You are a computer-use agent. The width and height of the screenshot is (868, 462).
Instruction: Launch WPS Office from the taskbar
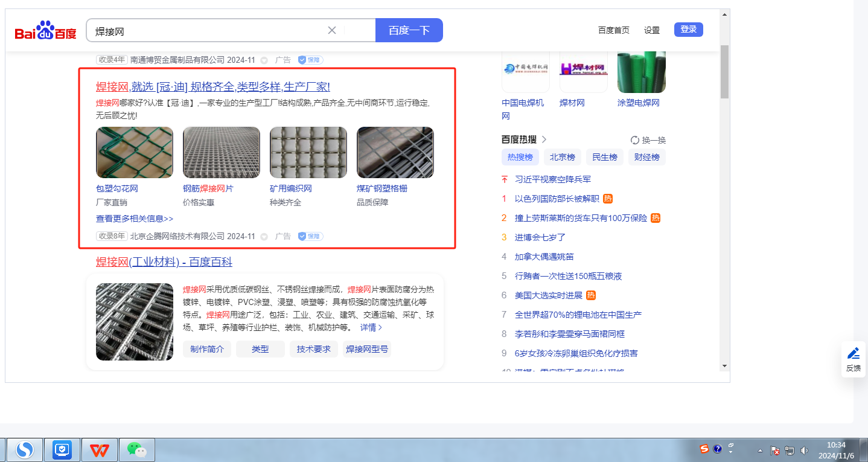(100, 450)
